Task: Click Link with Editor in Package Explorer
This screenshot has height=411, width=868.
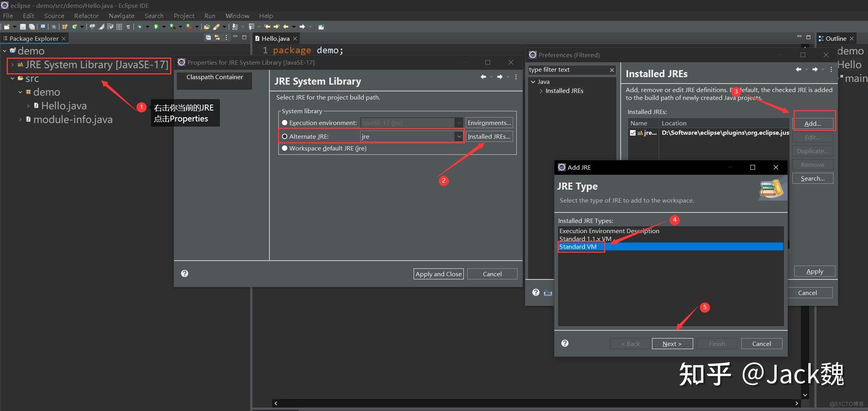Action: point(217,38)
